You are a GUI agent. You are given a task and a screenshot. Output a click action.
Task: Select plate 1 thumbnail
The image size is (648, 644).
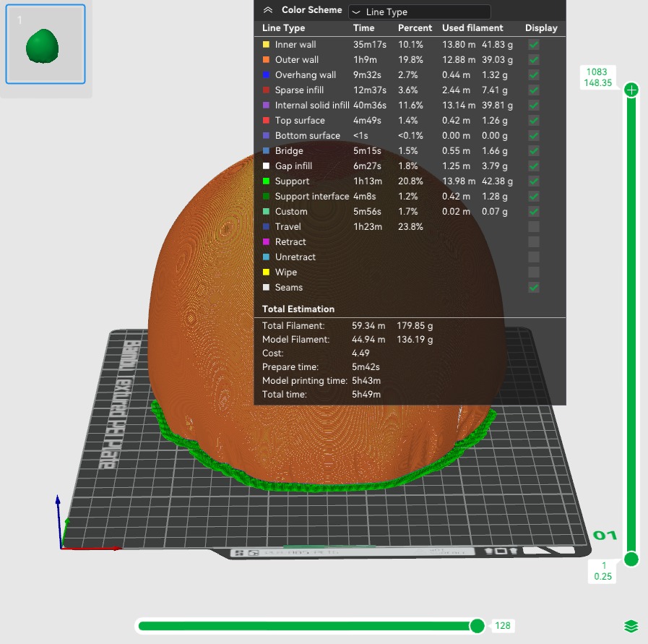[46, 44]
